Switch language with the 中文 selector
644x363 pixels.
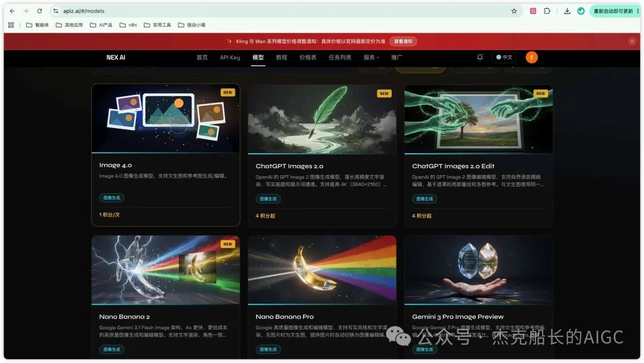[504, 57]
